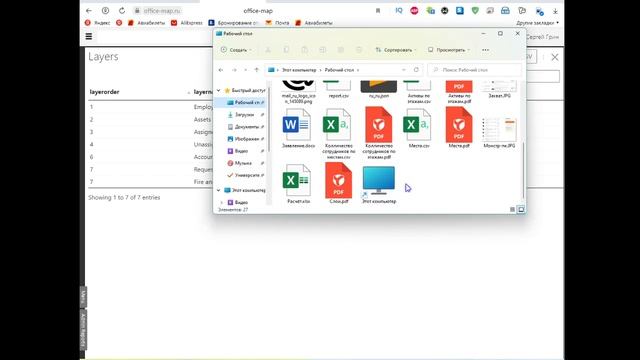The width and height of the screenshot is (640, 360).
Task: Open the Создать (New) menu in Explorer
Action: (x=236, y=50)
